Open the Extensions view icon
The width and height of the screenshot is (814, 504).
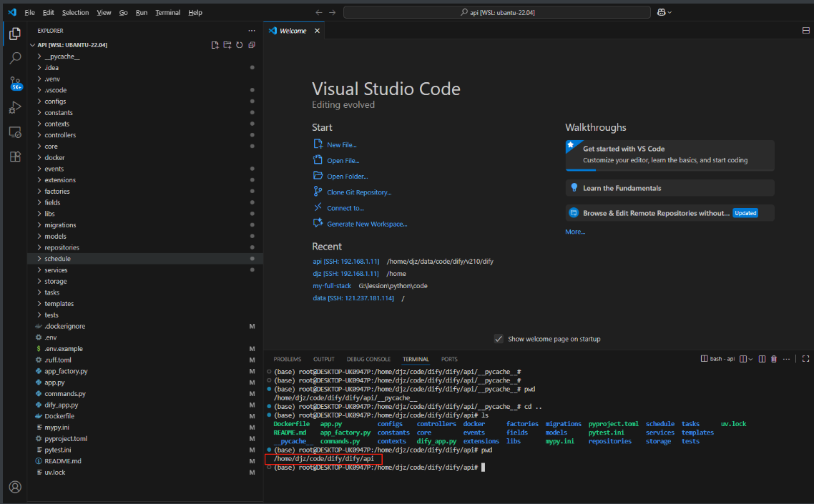(15, 157)
